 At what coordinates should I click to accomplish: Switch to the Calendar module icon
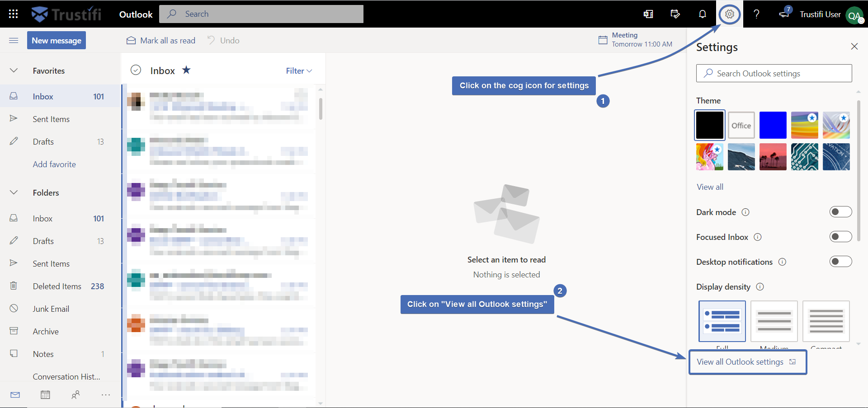pos(45,394)
